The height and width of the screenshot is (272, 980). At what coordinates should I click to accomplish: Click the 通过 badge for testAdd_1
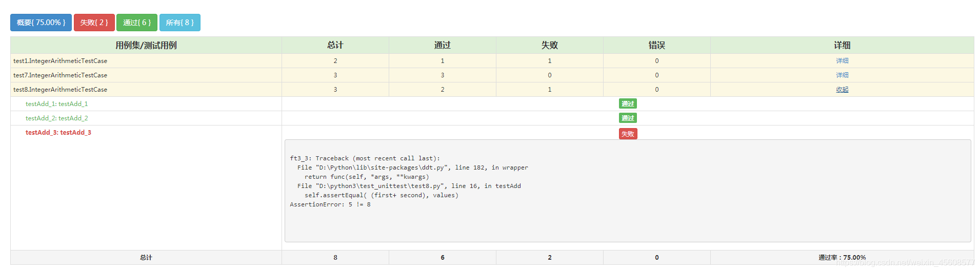click(627, 104)
